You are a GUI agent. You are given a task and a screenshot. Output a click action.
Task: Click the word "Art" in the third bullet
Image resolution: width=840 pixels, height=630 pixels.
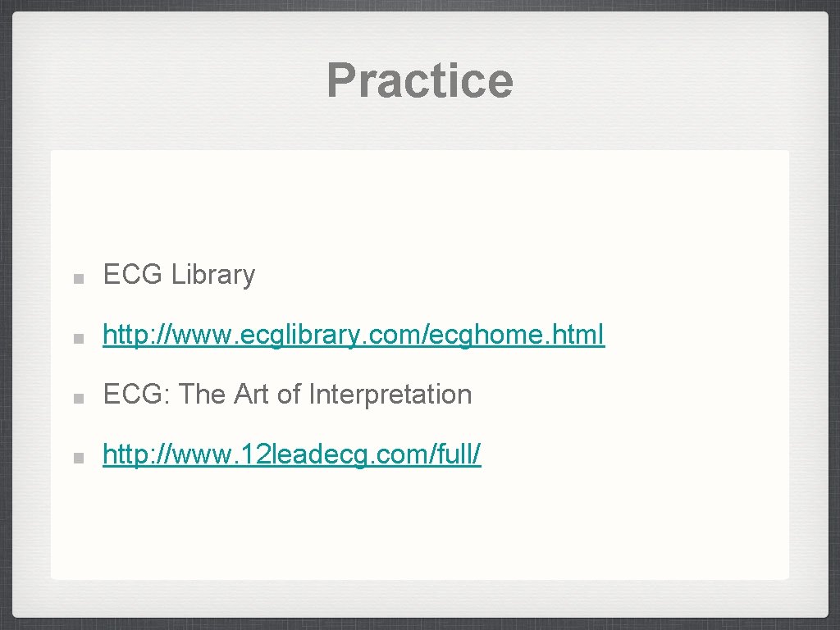(x=252, y=395)
